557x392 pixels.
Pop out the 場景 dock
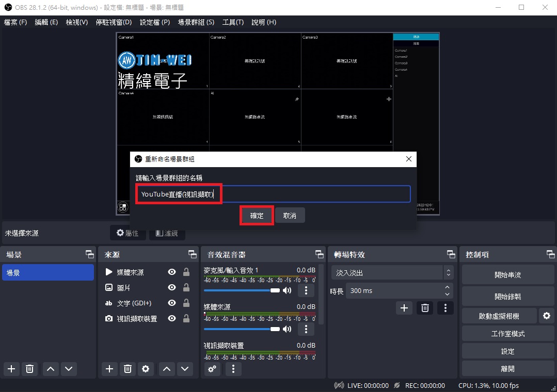pos(90,254)
